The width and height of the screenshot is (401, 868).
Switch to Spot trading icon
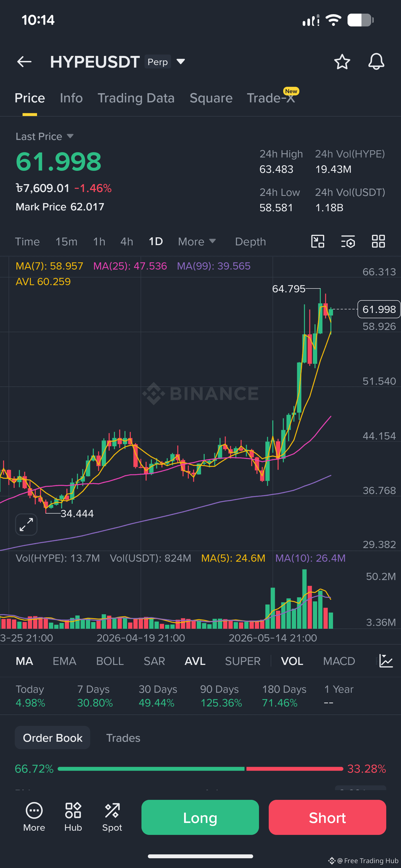click(x=112, y=817)
